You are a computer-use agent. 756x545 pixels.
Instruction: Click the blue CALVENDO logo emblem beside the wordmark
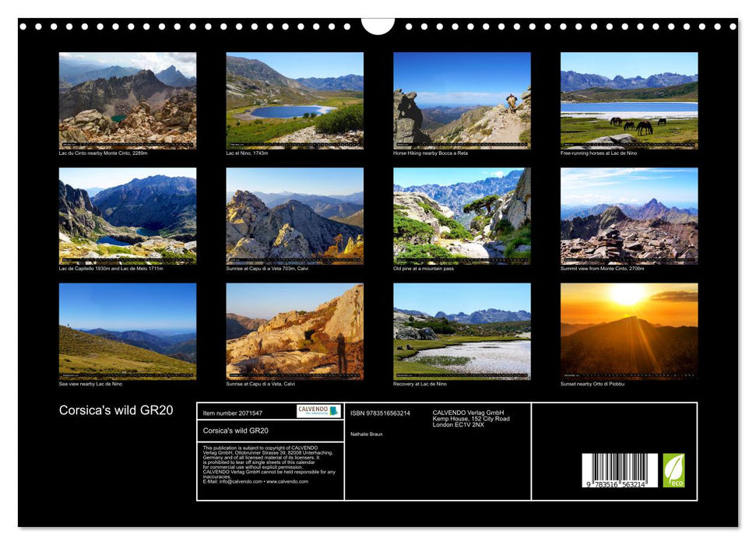coord(333,411)
